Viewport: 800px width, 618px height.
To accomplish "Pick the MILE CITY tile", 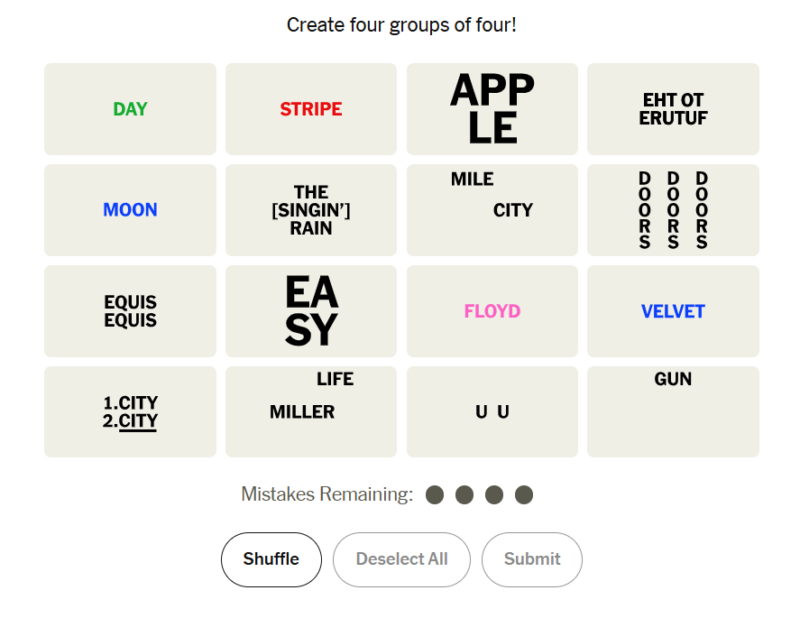I will [x=492, y=210].
